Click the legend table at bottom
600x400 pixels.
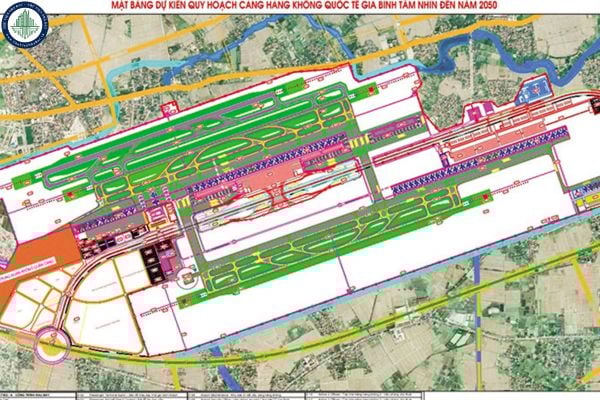click(300, 392)
